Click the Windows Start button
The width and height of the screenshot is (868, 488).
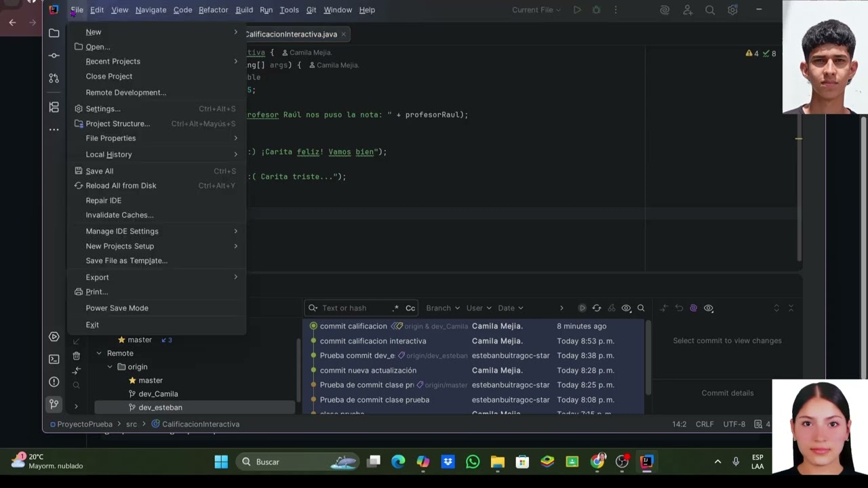[221, 462]
